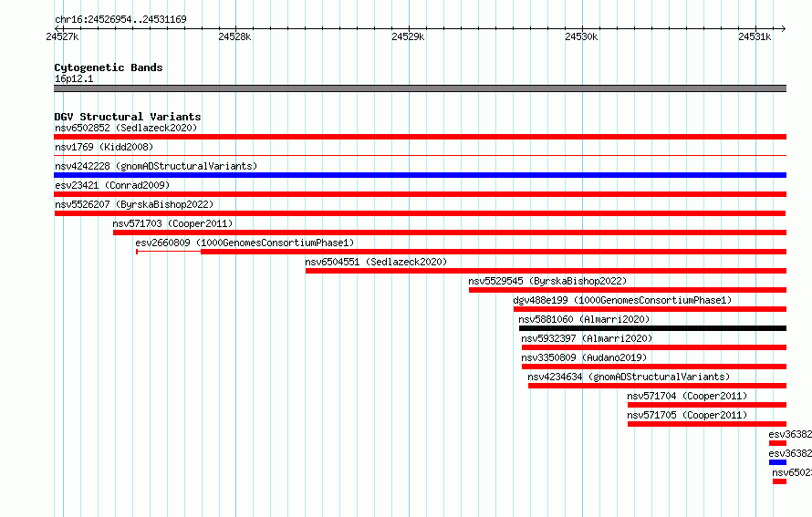812x517 pixels.
Task: Click the thin red line for nsv1769
Action: click(420, 155)
